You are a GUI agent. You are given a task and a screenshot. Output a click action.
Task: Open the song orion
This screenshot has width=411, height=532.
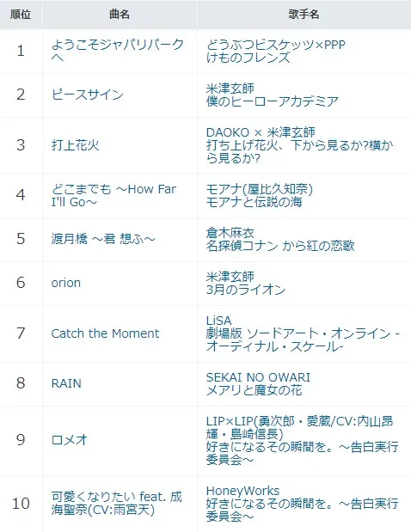[x=66, y=283]
